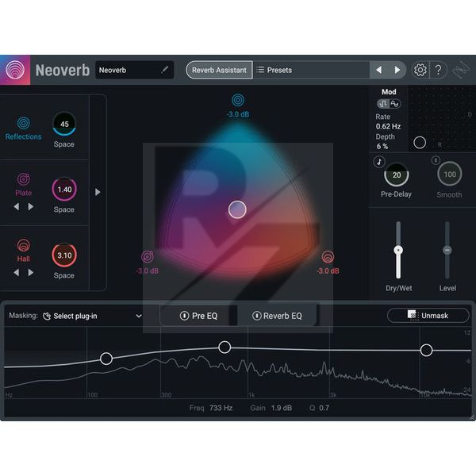Image resolution: width=476 pixels, height=476 pixels.
Task: Click Hall icon at blend pad right
Action: pos(328,256)
